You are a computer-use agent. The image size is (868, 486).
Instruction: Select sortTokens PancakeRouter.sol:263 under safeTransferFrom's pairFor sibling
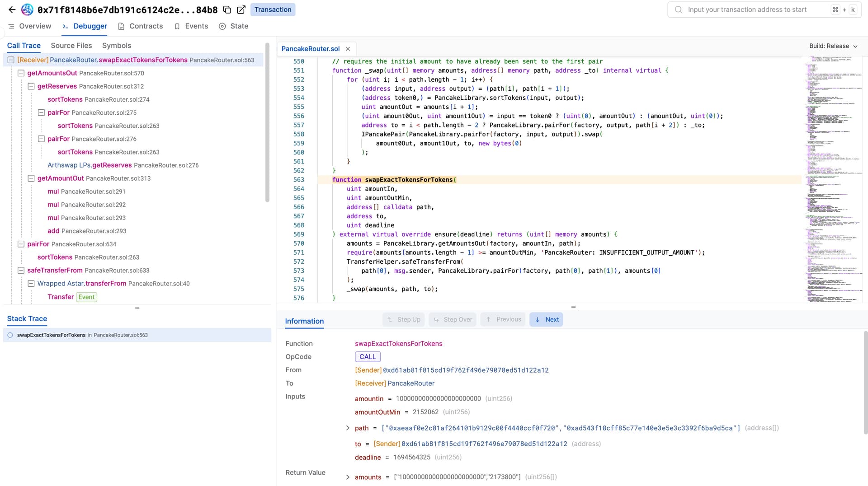pyautogui.click(x=88, y=257)
